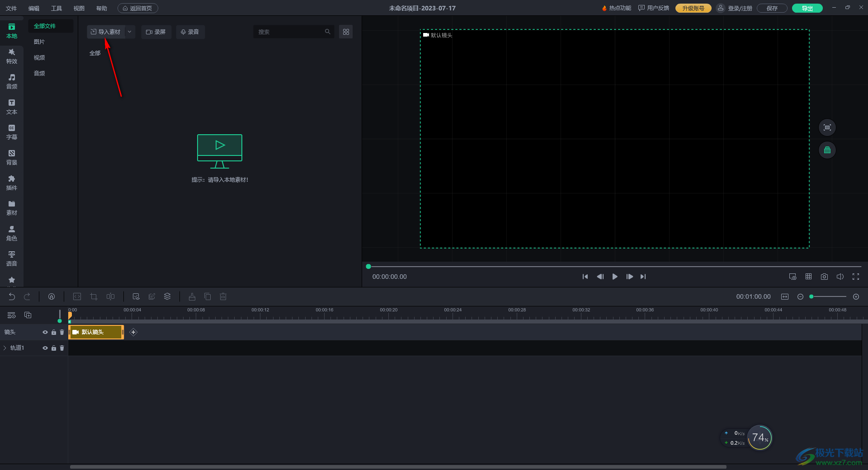Expand the 轨道1 track chevron

5,348
